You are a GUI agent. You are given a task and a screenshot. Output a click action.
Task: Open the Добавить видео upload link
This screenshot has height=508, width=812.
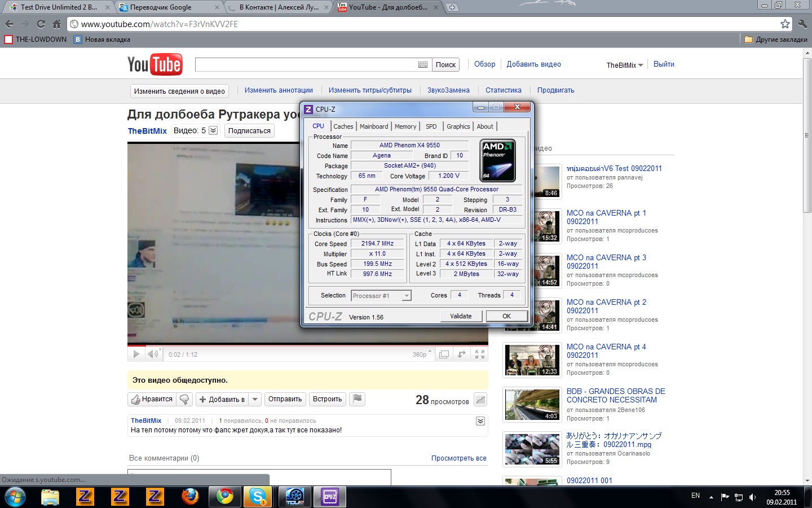point(533,64)
